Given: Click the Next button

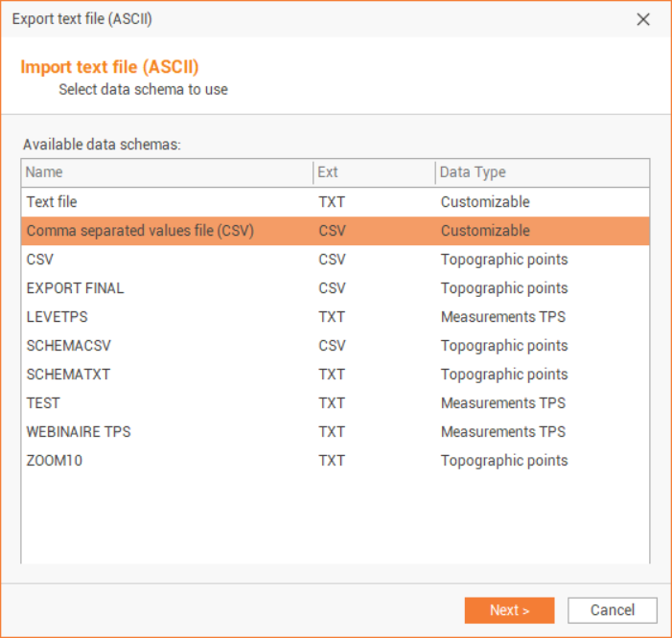Looking at the screenshot, I should tap(509, 610).
